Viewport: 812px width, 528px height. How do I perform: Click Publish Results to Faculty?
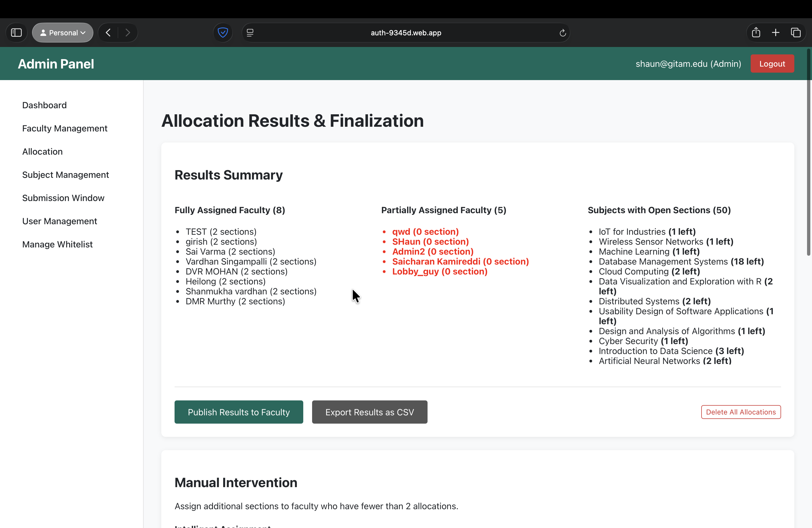[238, 412]
